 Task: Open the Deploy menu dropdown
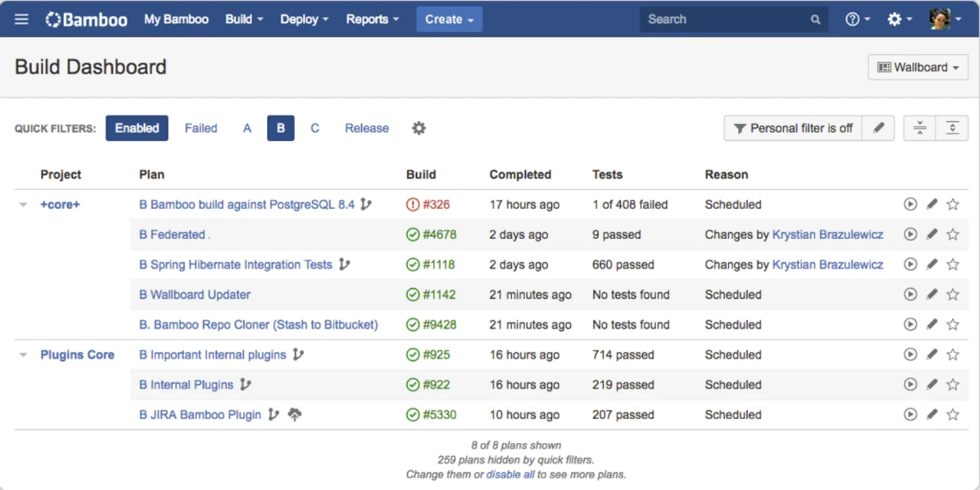[305, 19]
